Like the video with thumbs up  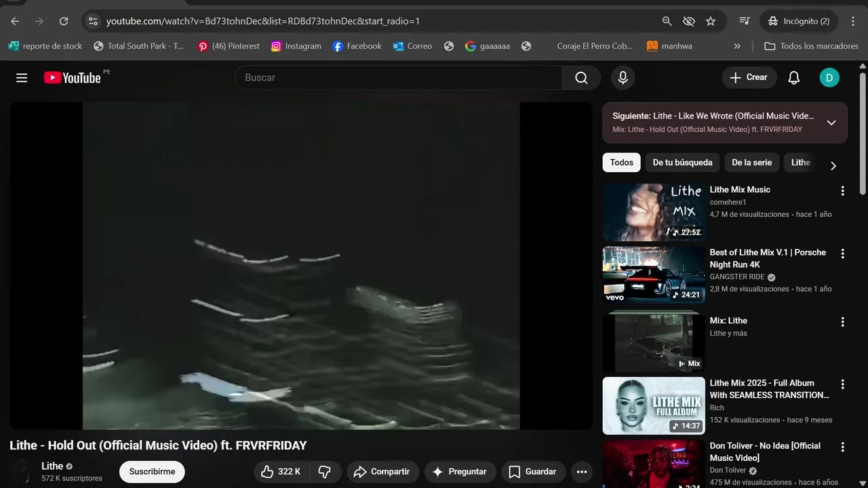[x=281, y=472]
